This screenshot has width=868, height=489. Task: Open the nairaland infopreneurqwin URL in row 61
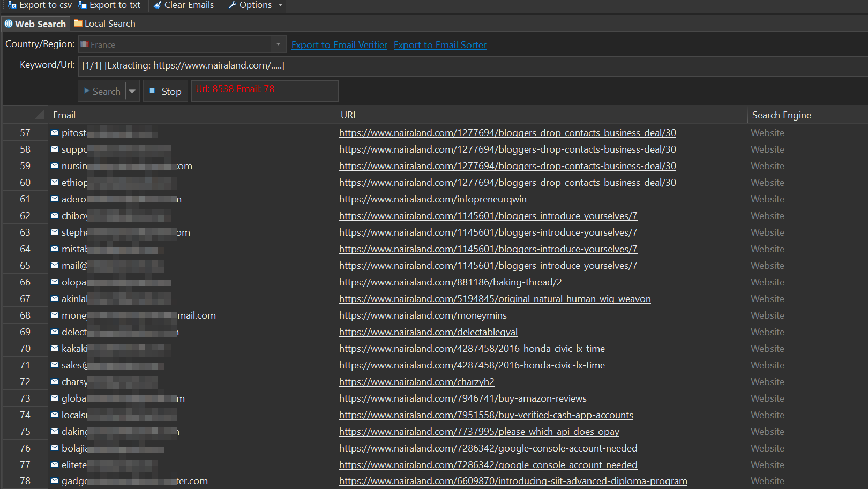click(432, 199)
